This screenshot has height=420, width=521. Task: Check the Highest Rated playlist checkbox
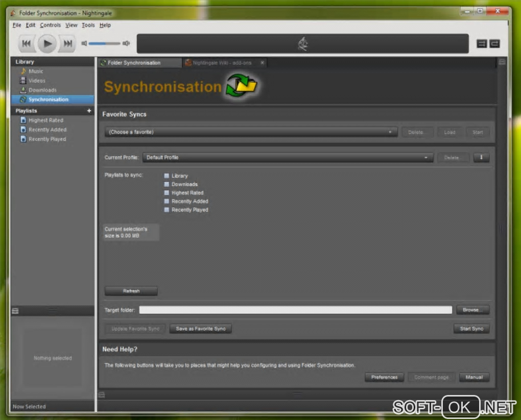click(167, 192)
